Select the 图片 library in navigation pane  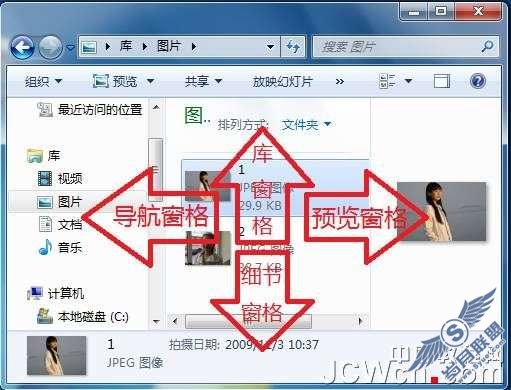point(70,202)
